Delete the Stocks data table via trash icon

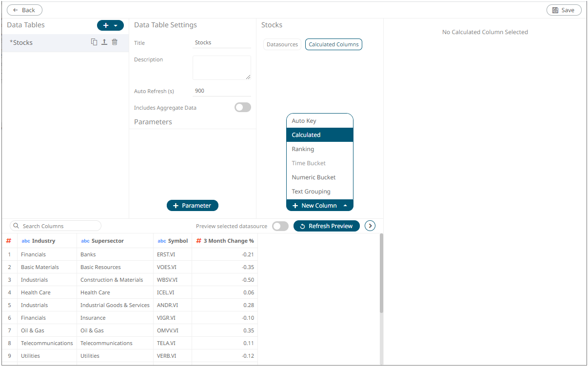point(115,42)
